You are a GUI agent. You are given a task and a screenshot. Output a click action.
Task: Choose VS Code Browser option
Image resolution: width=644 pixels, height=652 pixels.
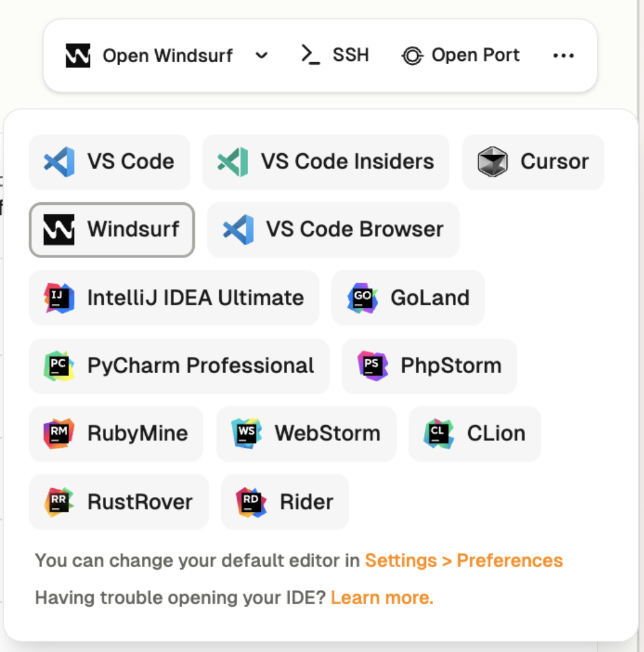coord(333,230)
